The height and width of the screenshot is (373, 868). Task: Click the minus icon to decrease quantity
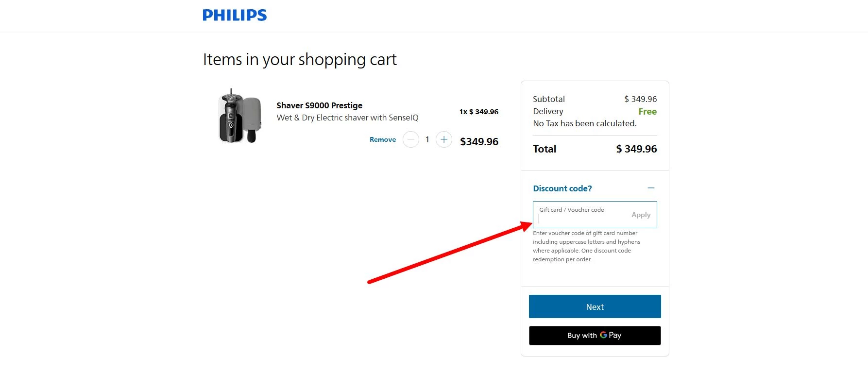tap(411, 139)
